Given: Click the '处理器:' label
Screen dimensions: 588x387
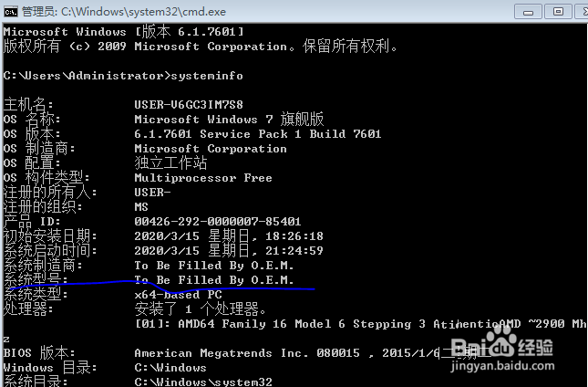Looking at the screenshot, I should click(28, 309).
